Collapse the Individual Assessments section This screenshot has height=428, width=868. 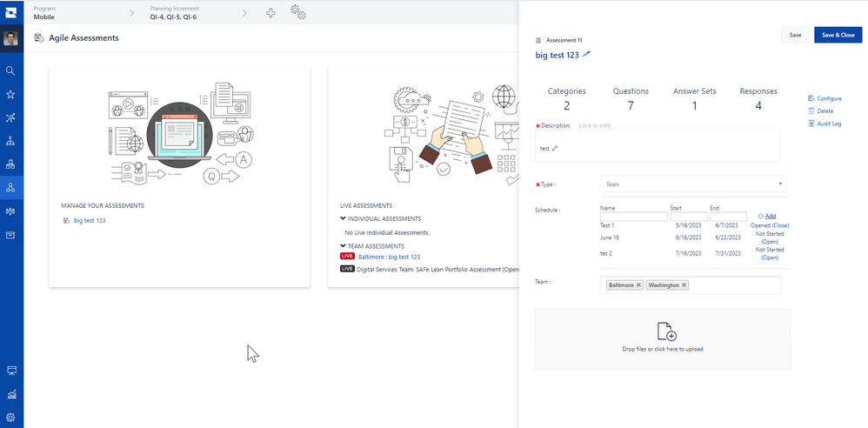(x=344, y=218)
